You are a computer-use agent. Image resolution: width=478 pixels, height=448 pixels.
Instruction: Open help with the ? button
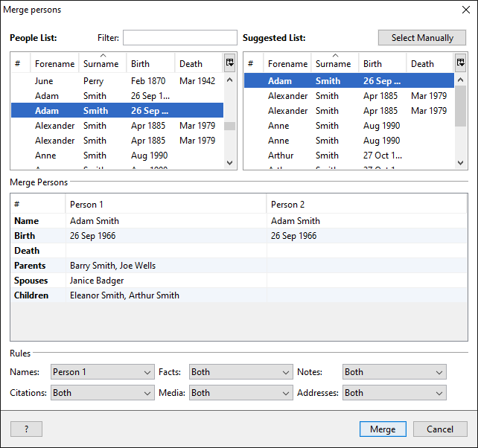[x=26, y=429]
